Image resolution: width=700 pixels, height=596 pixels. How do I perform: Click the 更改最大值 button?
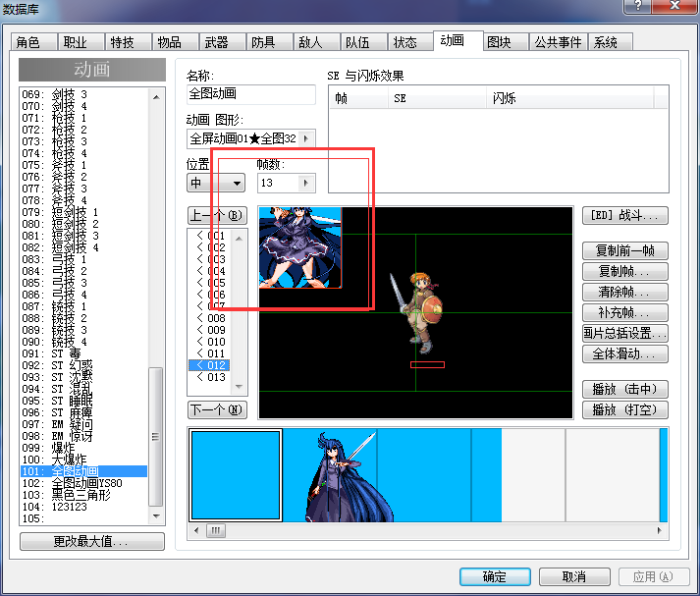pyautogui.click(x=92, y=542)
